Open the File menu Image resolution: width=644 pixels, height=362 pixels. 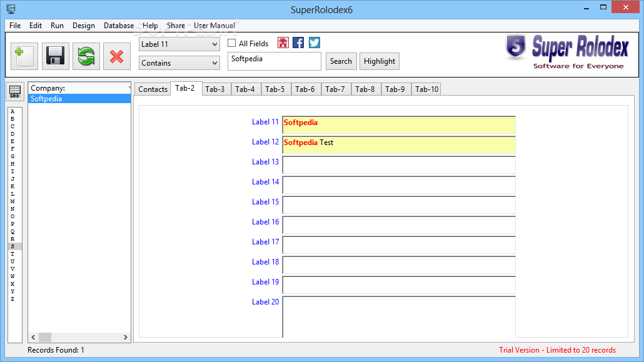point(15,26)
